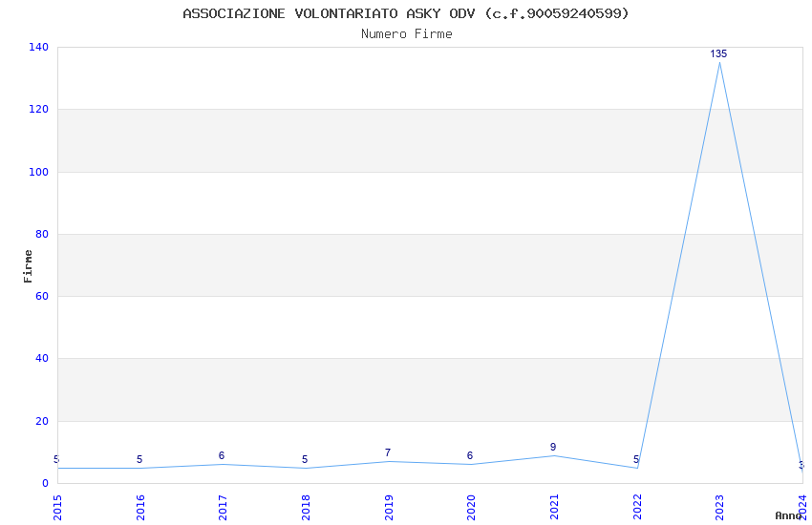This screenshot has width=812, height=525.
Task: Click the data label 6 above 2017
Action: click(222, 455)
